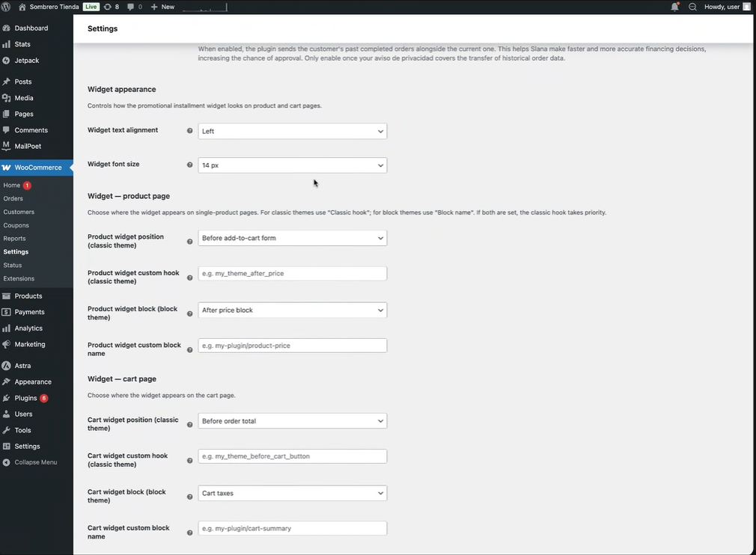
Task: Focus Product widget custom hook field
Action: click(292, 274)
